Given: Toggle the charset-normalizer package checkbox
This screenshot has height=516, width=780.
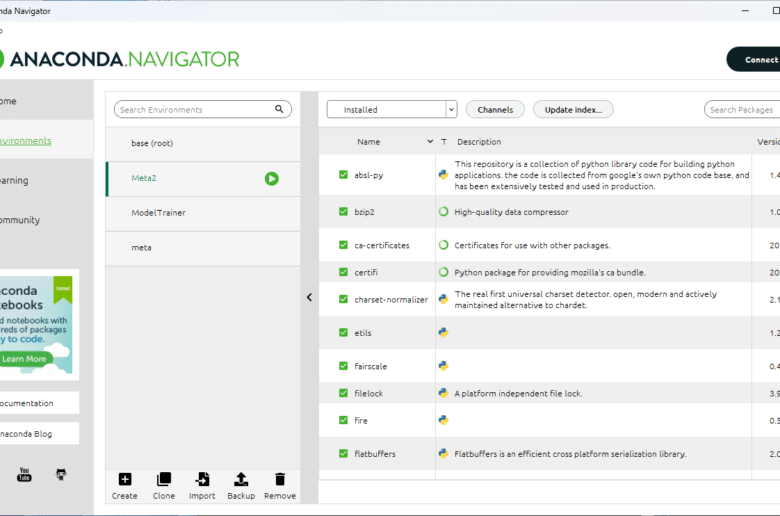Looking at the screenshot, I should (343, 299).
